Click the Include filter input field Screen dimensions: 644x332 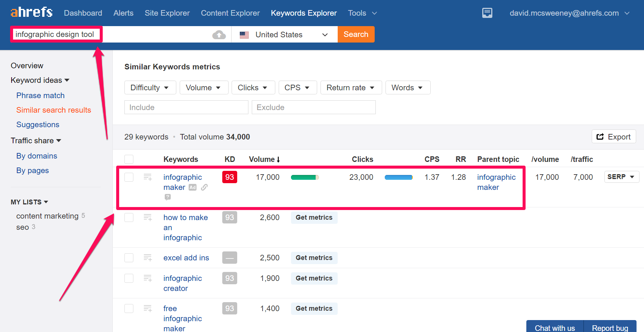click(186, 107)
